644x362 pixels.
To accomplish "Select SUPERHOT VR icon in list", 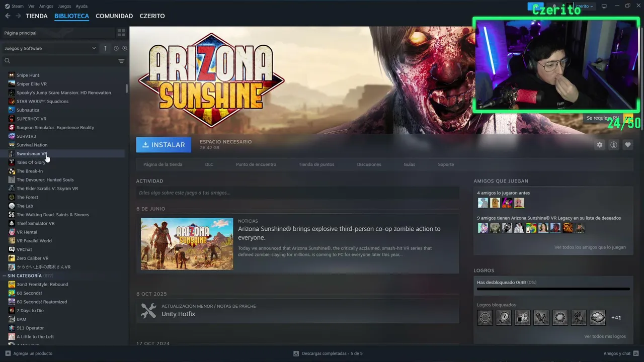I will tap(12, 119).
